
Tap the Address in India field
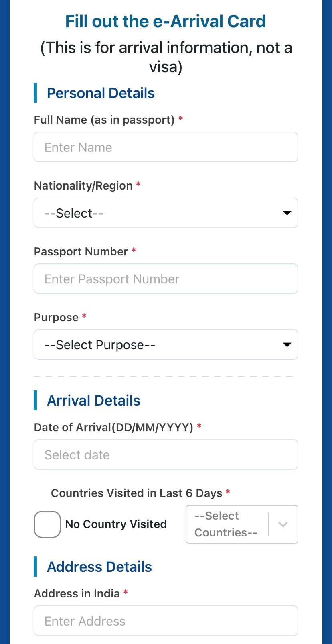click(x=166, y=621)
